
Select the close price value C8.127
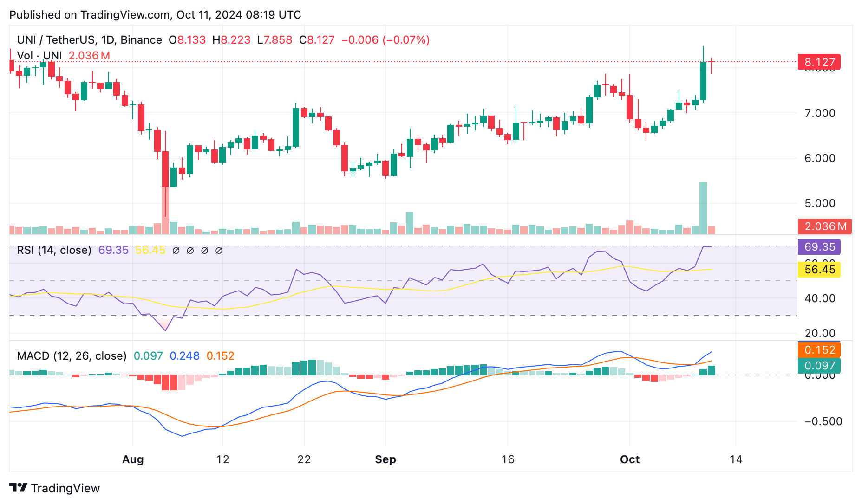[317, 40]
